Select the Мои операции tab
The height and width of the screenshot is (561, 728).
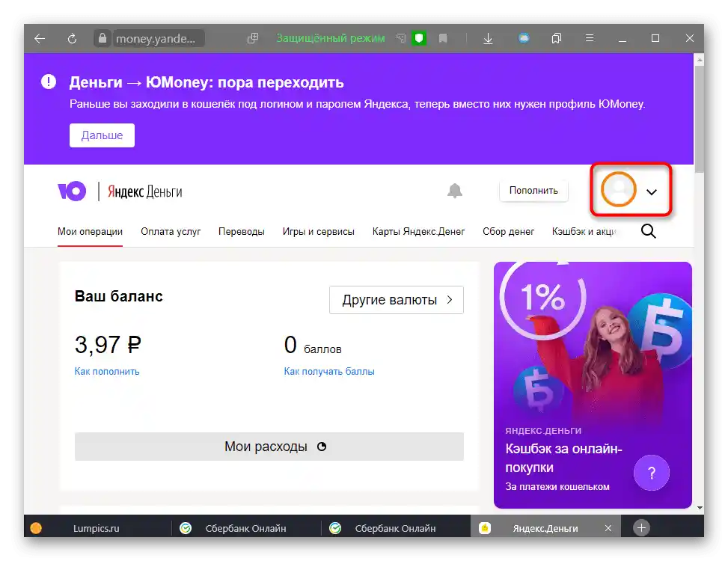tap(90, 232)
